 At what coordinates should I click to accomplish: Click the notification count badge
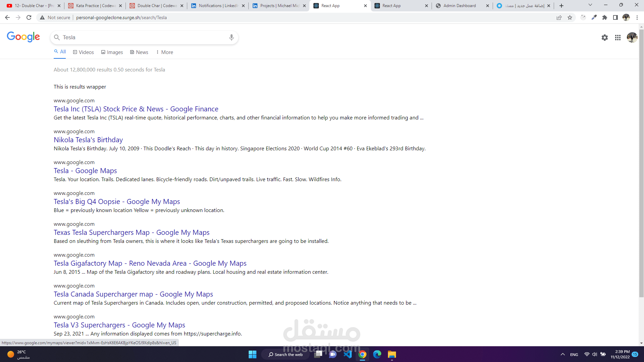(x=635, y=354)
